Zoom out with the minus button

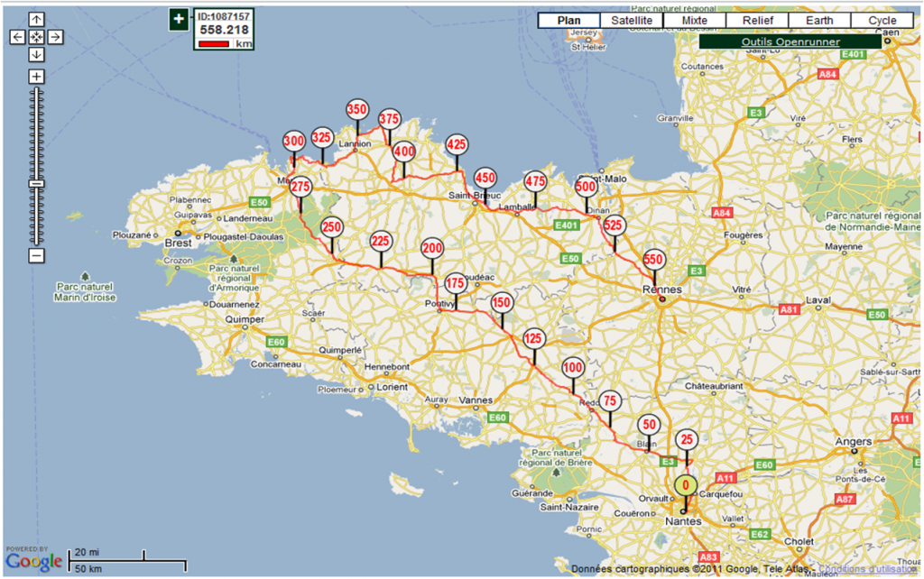36,255
